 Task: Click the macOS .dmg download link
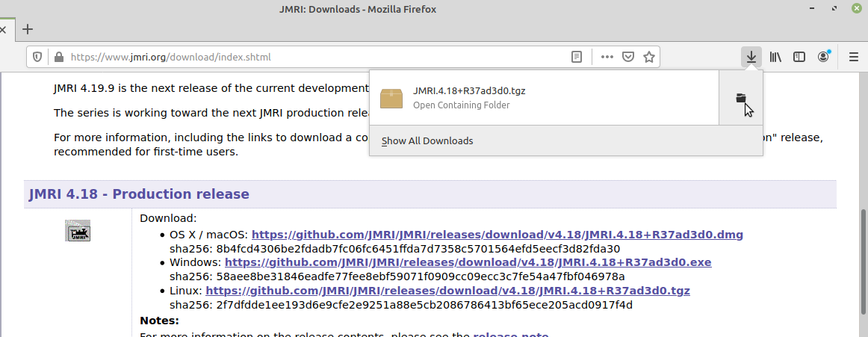pyautogui.click(x=497, y=235)
